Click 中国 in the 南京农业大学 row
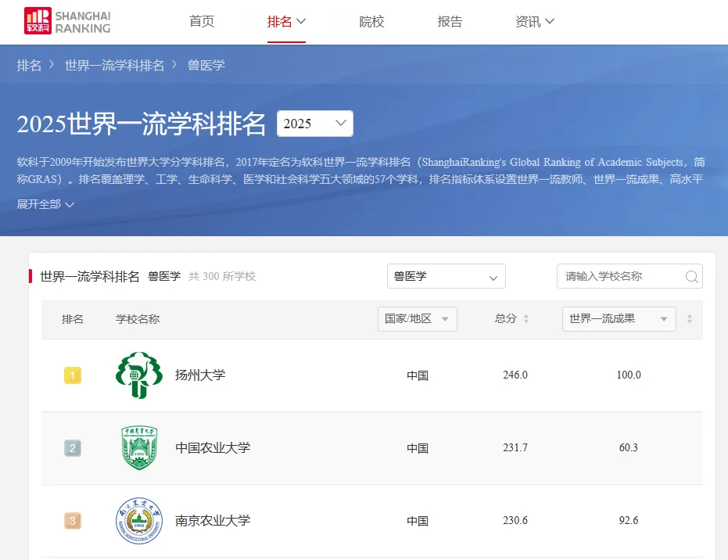The image size is (728, 560). pyautogui.click(x=418, y=522)
